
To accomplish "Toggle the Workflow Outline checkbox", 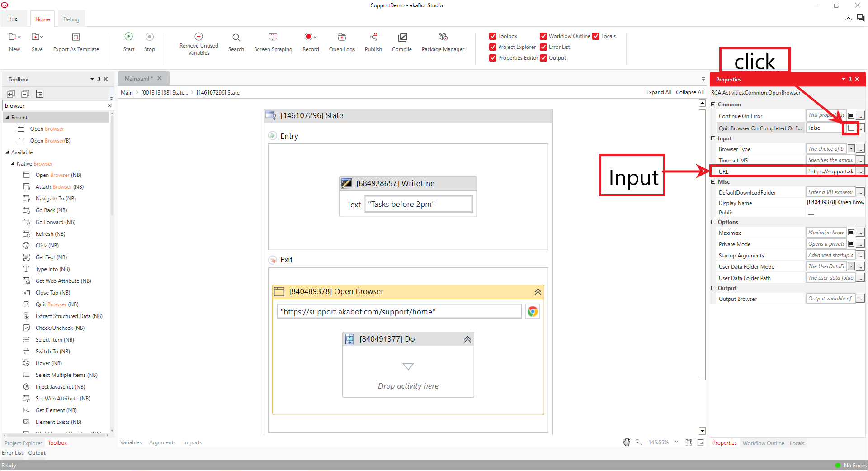I will pyautogui.click(x=543, y=36).
